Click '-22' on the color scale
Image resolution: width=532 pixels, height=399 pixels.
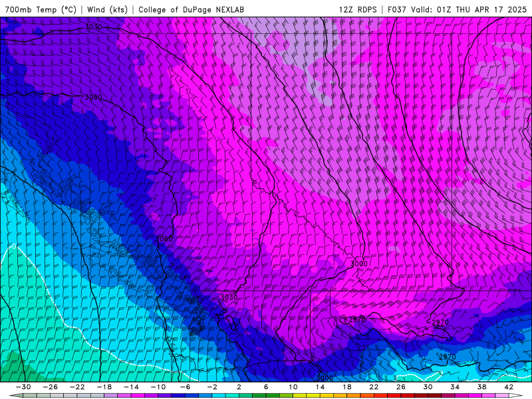pyautogui.click(x=77, y=387)
